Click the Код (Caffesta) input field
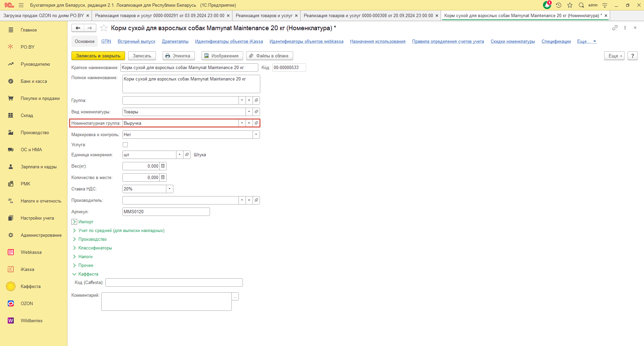The image size is (644, 346). point(174,283)
